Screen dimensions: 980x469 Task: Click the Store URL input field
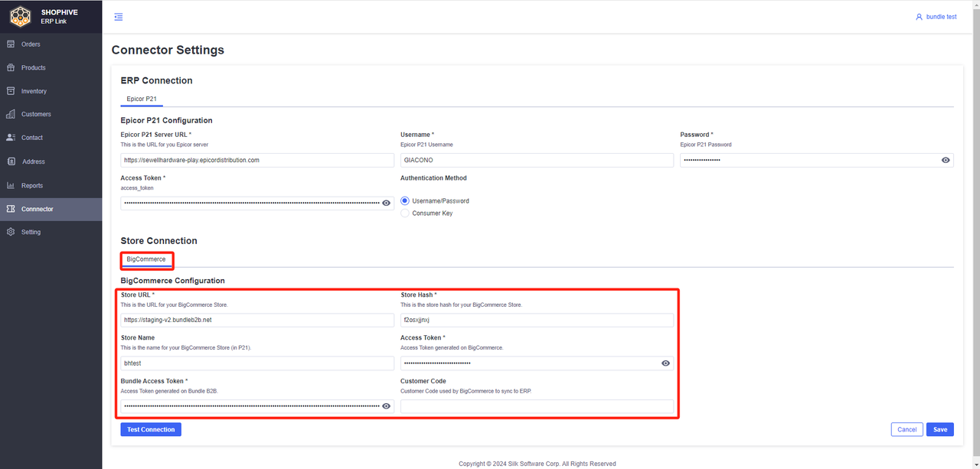pos(257,320)
